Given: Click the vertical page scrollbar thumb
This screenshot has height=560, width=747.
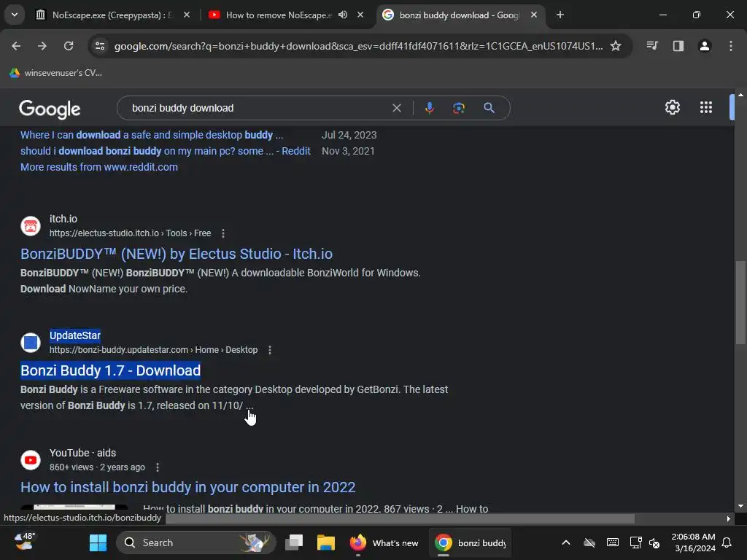Looking at the screenshot, I should click(740, 302).
